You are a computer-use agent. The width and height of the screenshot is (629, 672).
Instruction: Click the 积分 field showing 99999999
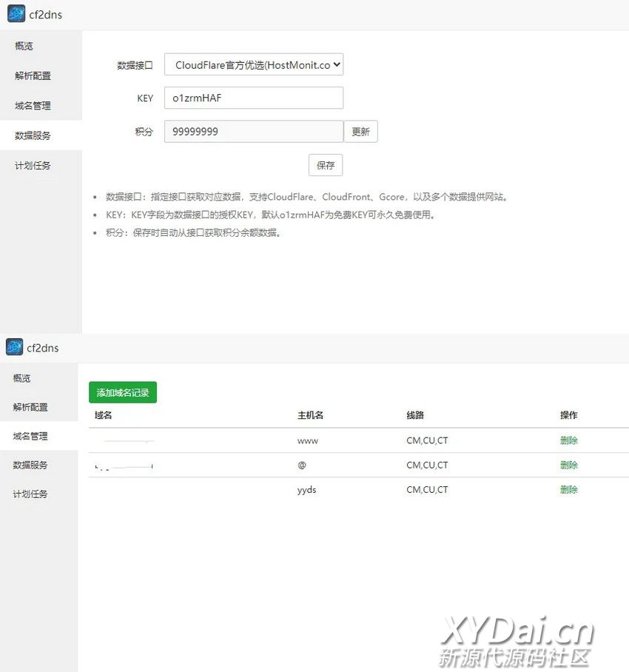click(x=254, y=132)
